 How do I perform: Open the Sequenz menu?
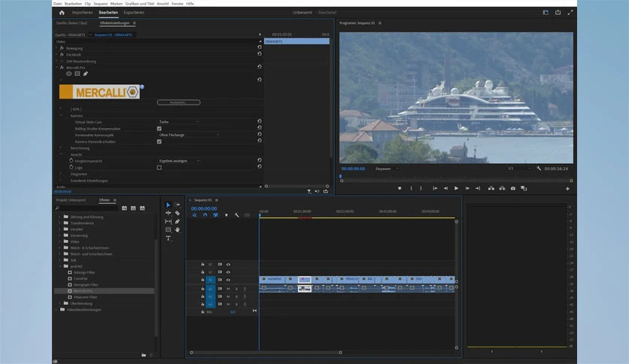coord(101,4)
